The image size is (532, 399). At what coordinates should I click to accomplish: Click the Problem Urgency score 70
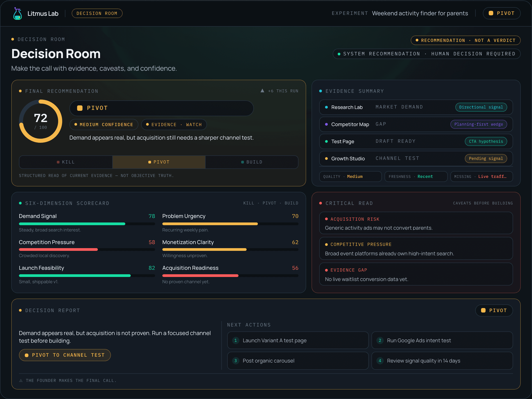tap(295, 216)
